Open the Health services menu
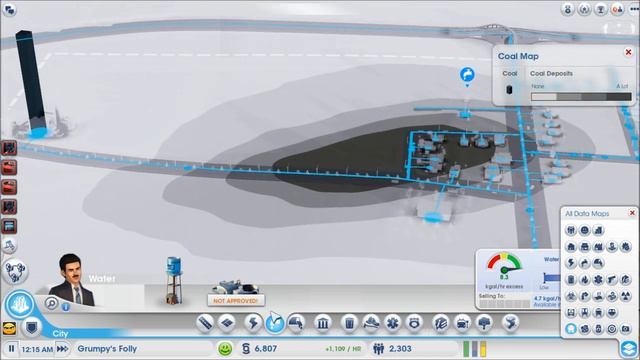This screenshot has height=360, width=640. pos(393,323)
